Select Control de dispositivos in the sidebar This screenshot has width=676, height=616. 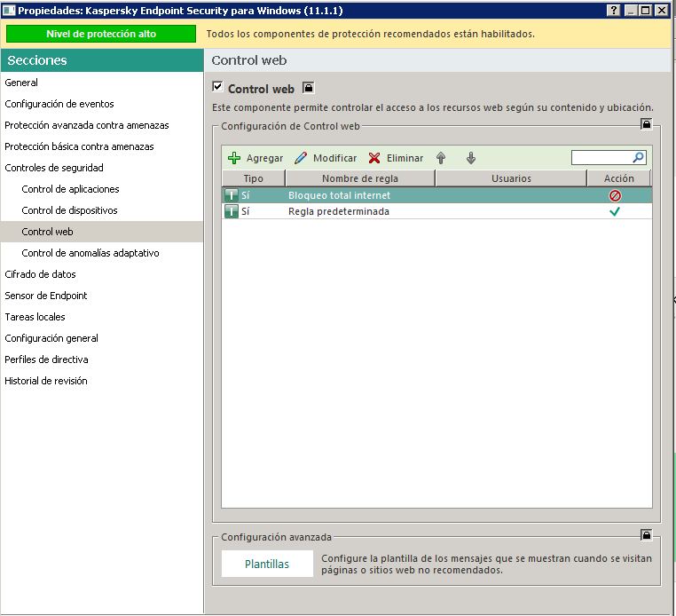click(69, 210)
